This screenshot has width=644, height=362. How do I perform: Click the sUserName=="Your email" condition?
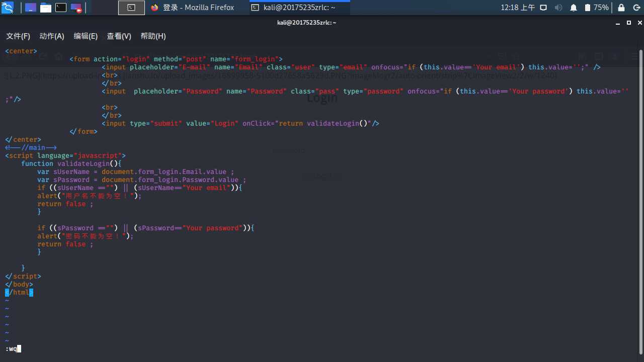pos(184,188)
